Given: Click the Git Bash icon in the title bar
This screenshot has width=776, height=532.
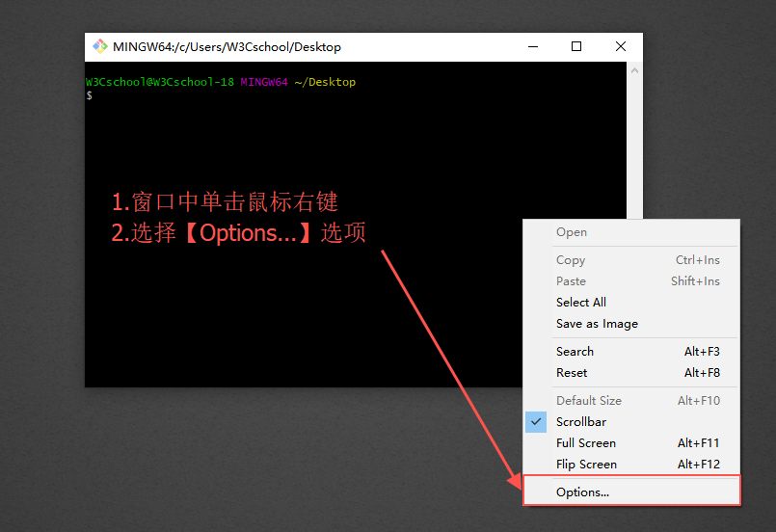Looking at the screenshot, I should click(x=100, y=46).
